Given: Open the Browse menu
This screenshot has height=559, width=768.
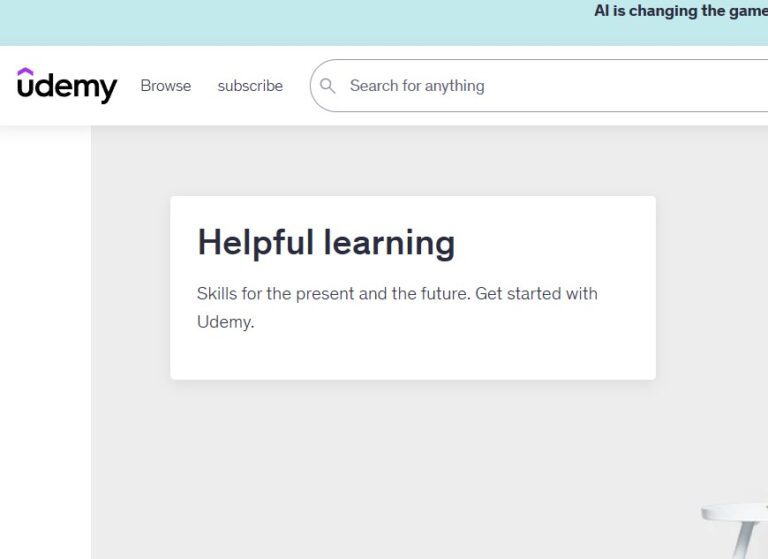Looking at the screenshot, I should tap(166, 86).
